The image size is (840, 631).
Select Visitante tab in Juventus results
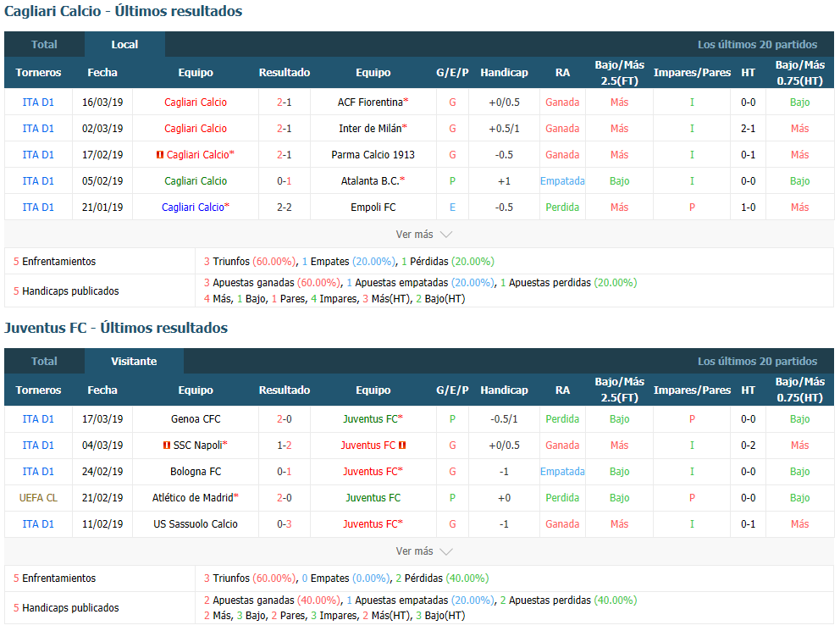tap(134, 361)
